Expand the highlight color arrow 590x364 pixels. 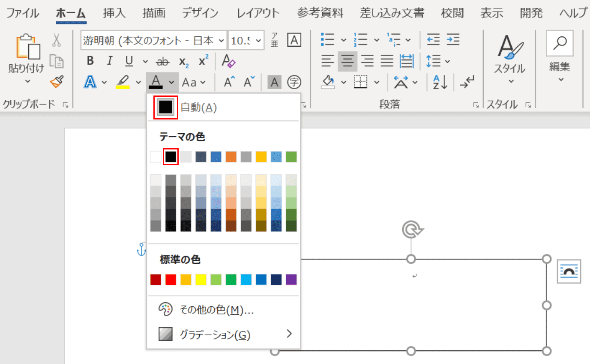(x=138, y=82)
